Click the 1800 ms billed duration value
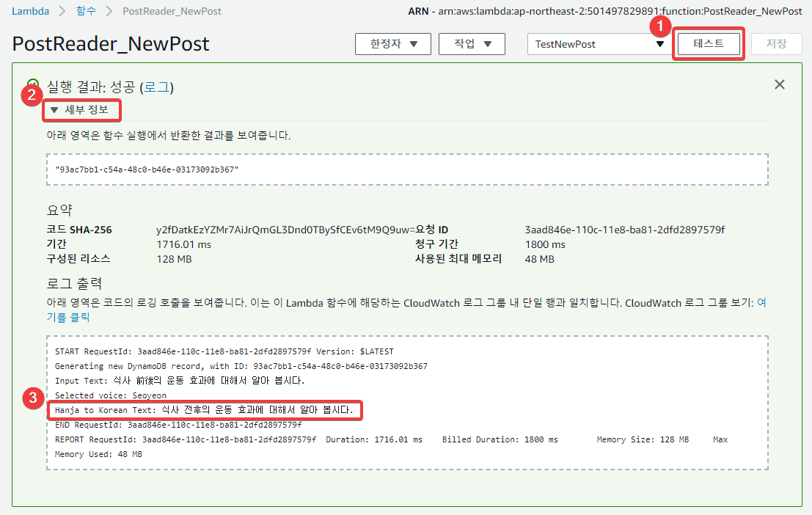Screen dimensions: 812x515 [545, 244]
